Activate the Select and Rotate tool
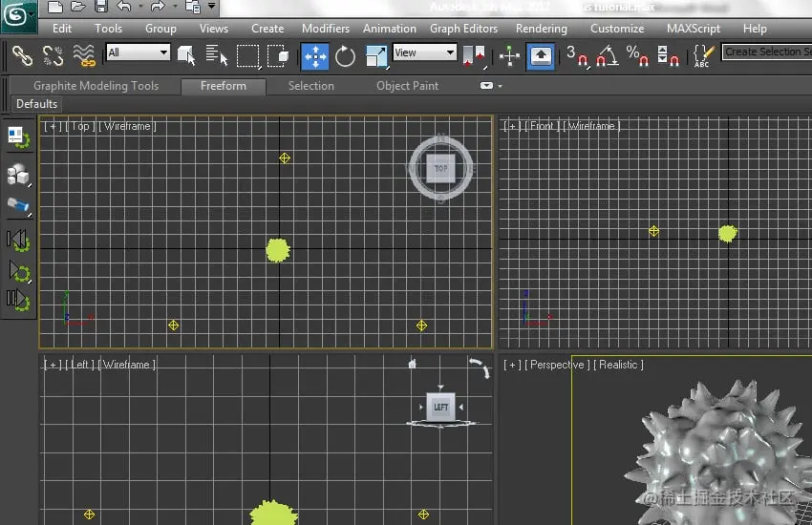Screen dimensions: 812x525 coord(345,56)
